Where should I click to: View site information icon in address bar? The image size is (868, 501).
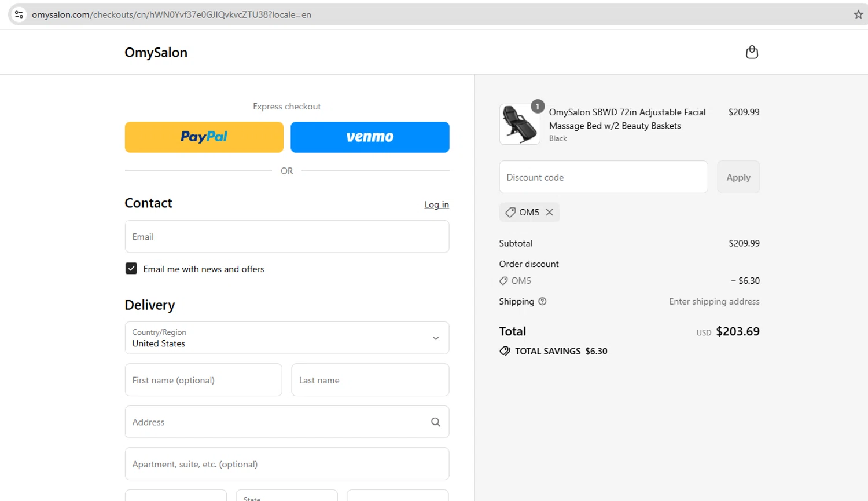click(x=19, y=14)
